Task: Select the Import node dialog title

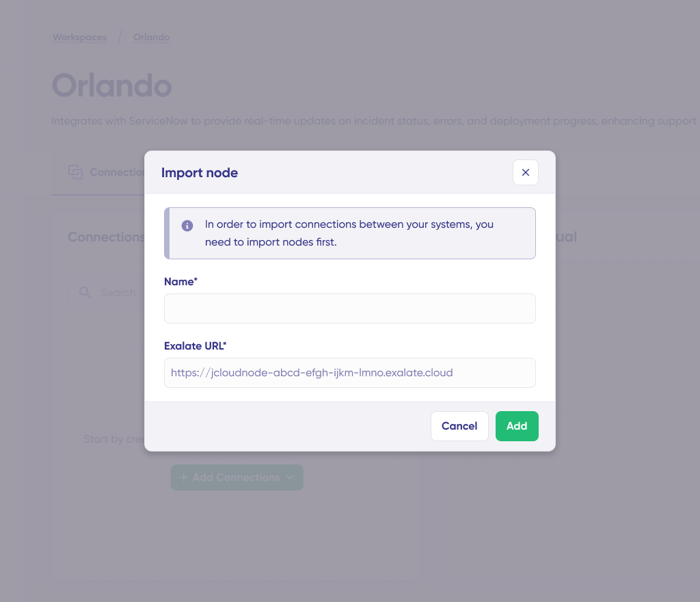Action: click(200, 172)
